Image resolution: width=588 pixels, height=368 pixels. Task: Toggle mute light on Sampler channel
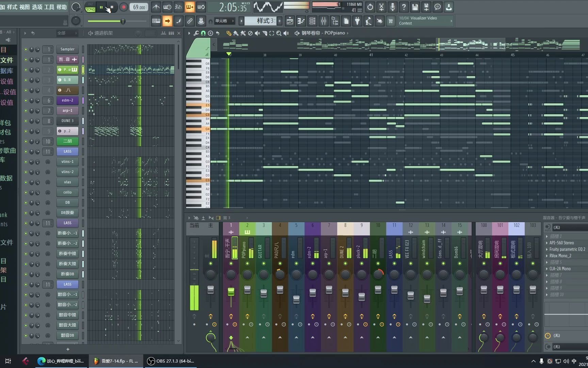(26, 49)
